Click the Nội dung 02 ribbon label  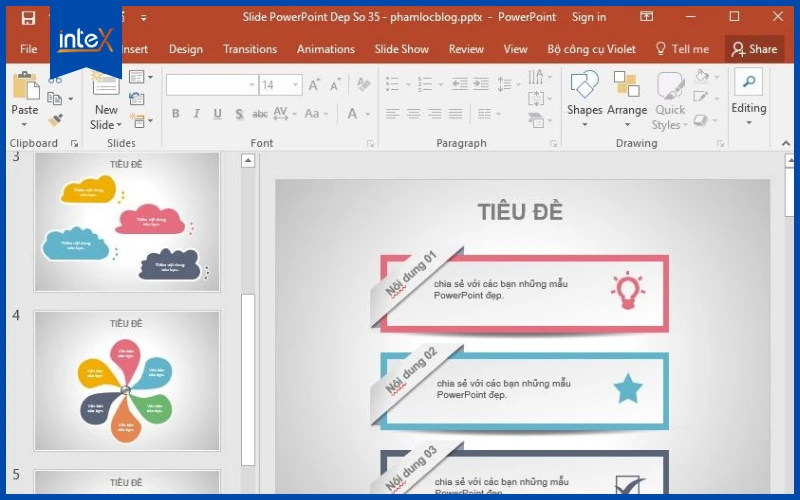411,370
